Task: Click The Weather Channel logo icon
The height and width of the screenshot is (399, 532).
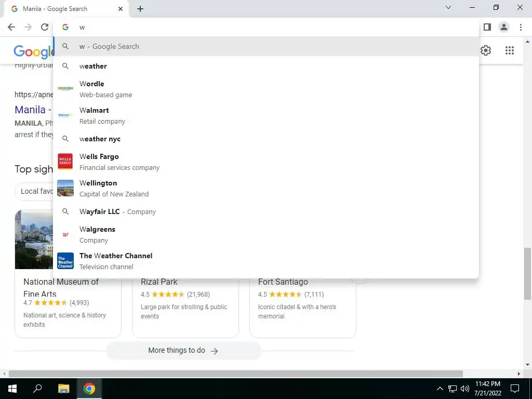Action: (x=65, y=261)
